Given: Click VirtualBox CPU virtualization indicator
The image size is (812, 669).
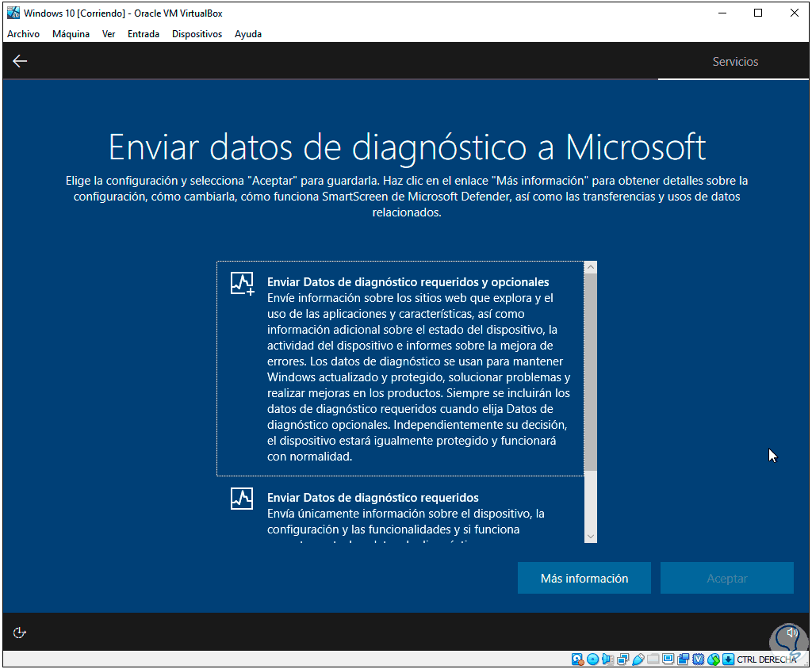Looking at the screenshot, I should pos(698,659).
